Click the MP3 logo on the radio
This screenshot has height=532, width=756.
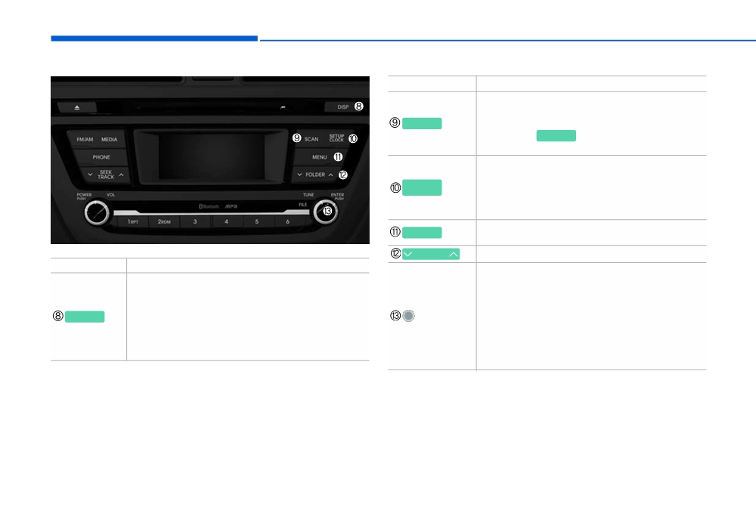(x=231, y=206)
